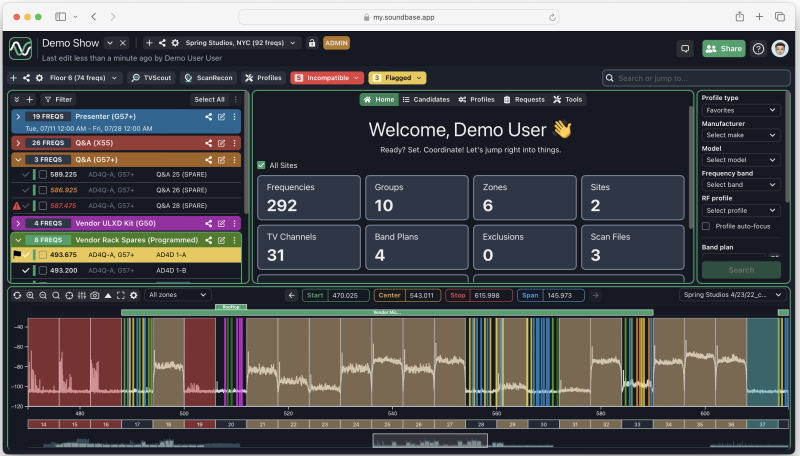Click the lock icon beside site selector
The image size is (800, 456).
click(x=312, y=43)
